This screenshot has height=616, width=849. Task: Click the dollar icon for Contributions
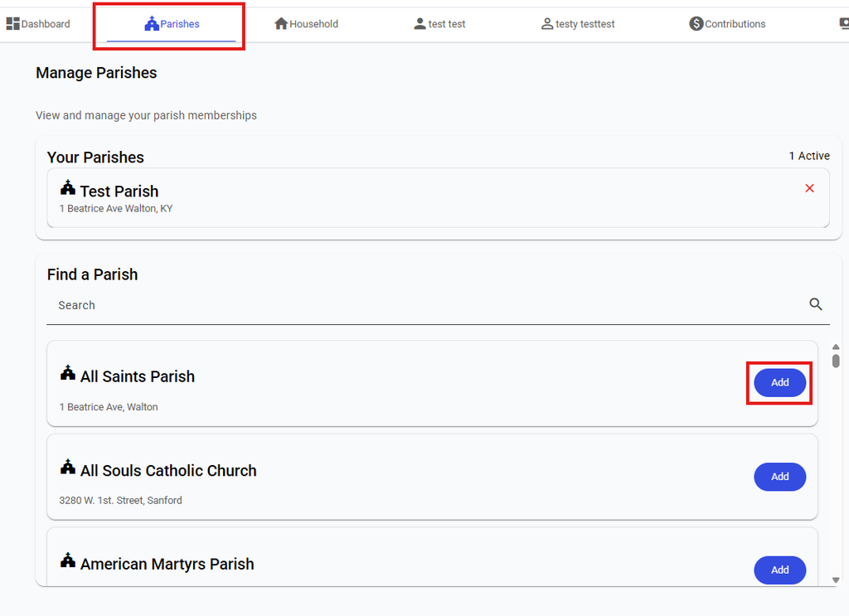[x=696, y=23]
